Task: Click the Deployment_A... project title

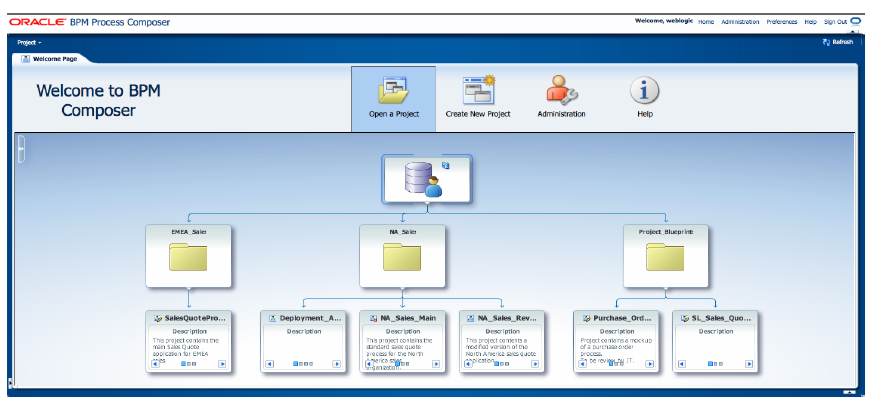Action: coord(311,318)
